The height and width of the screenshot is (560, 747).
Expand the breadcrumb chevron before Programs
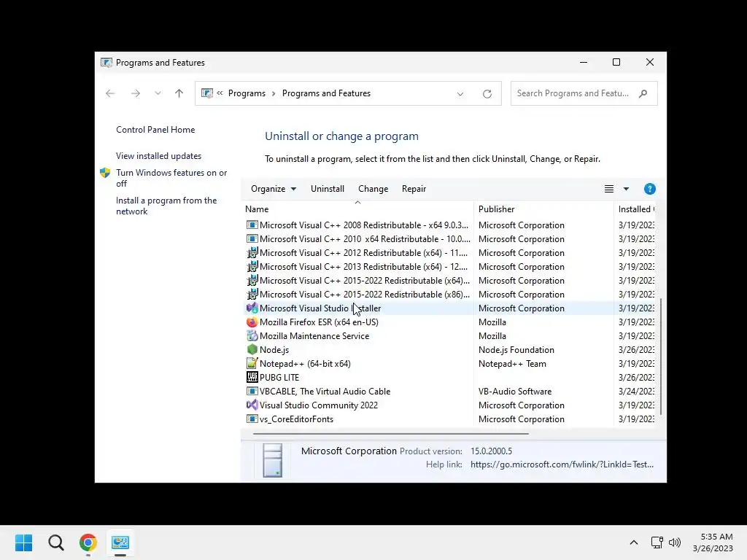point(220,93)
